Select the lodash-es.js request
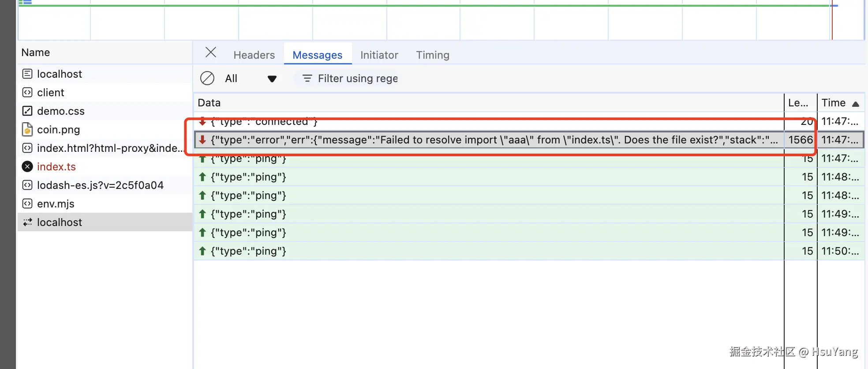Image resolution: width=868 pixels, height=369 pixels. 100,185
